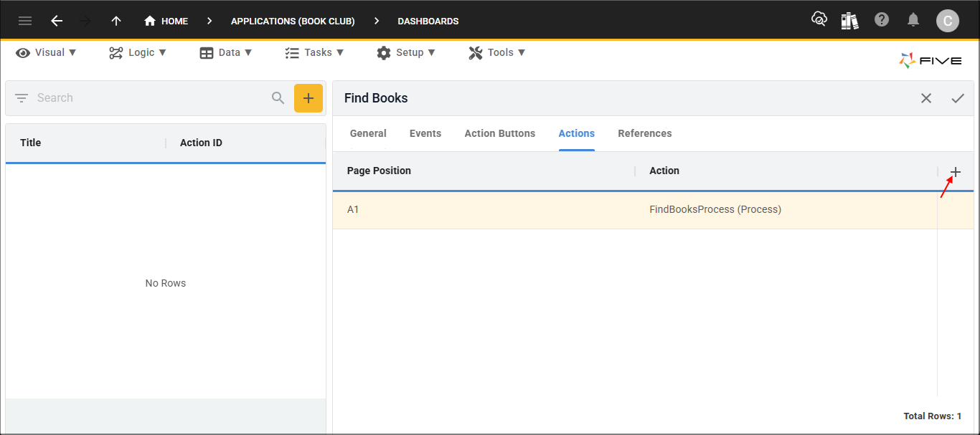Open the help question mark icon
This screenshot has width=980, height=435.
click(881, 19)
